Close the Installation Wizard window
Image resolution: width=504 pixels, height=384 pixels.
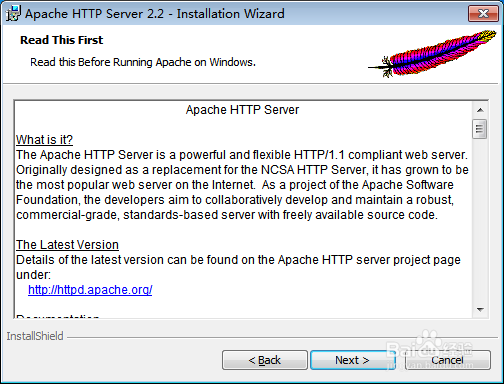483,14
